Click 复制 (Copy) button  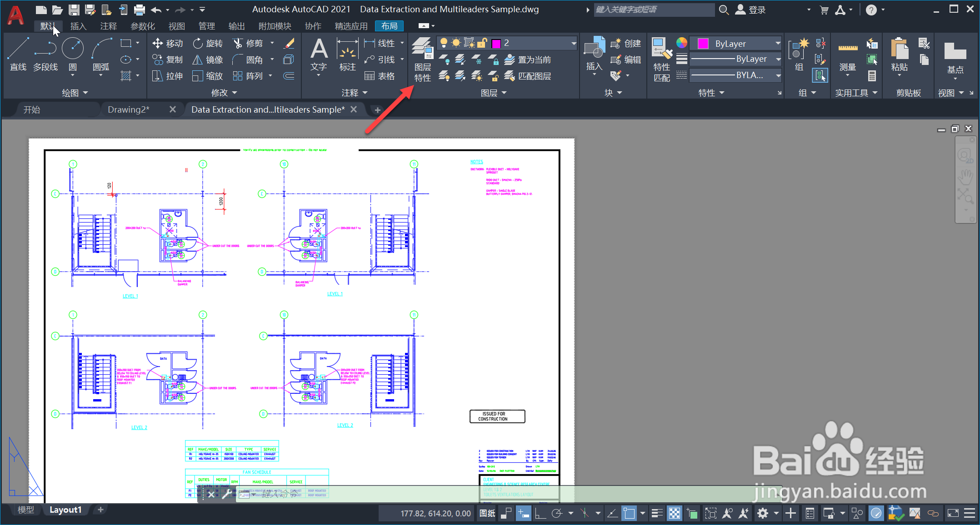coord(167,59)
